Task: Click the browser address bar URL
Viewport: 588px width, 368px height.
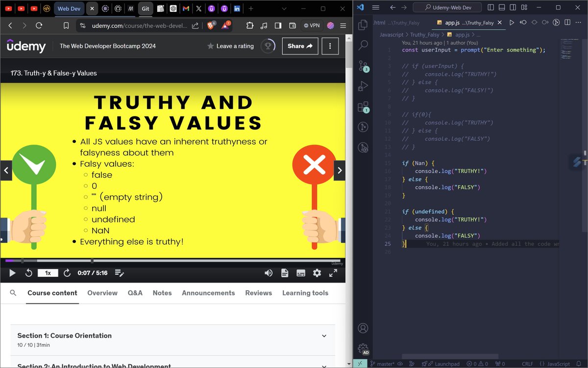Action: click(x=140, y=26)
